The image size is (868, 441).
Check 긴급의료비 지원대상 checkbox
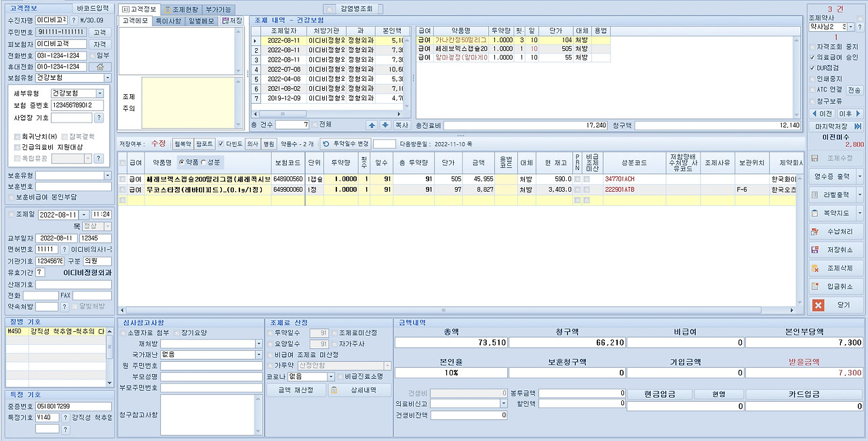[x=18, y=146]
